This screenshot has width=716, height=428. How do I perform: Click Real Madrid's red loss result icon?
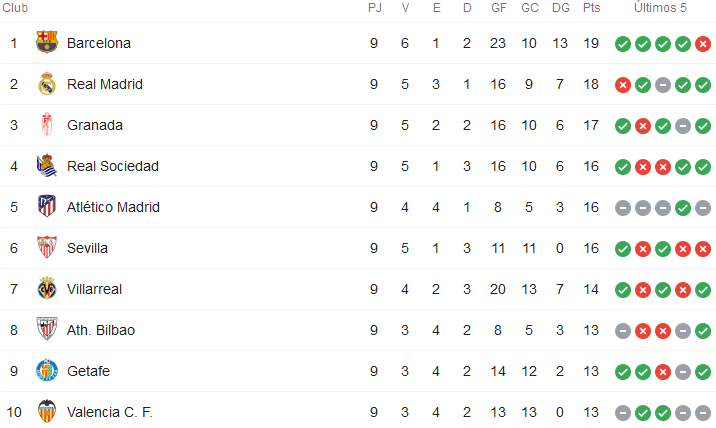tap(623, 85)
